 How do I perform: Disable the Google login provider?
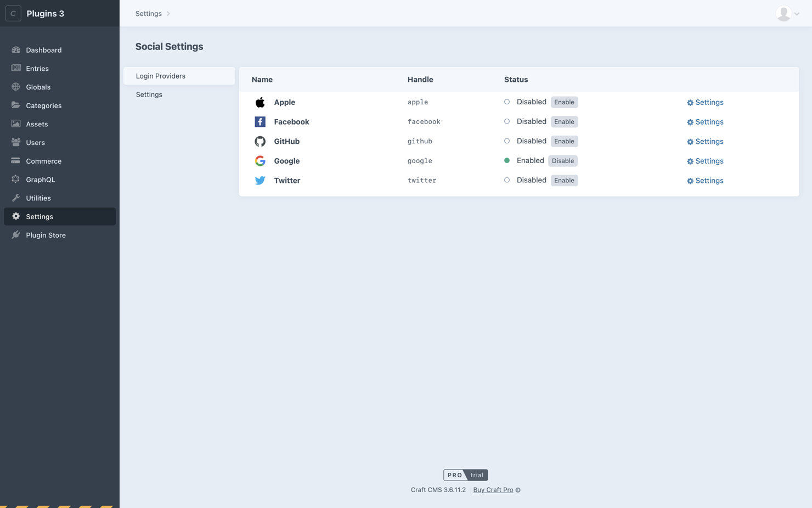pyautogui.click(x=562, y=161)
